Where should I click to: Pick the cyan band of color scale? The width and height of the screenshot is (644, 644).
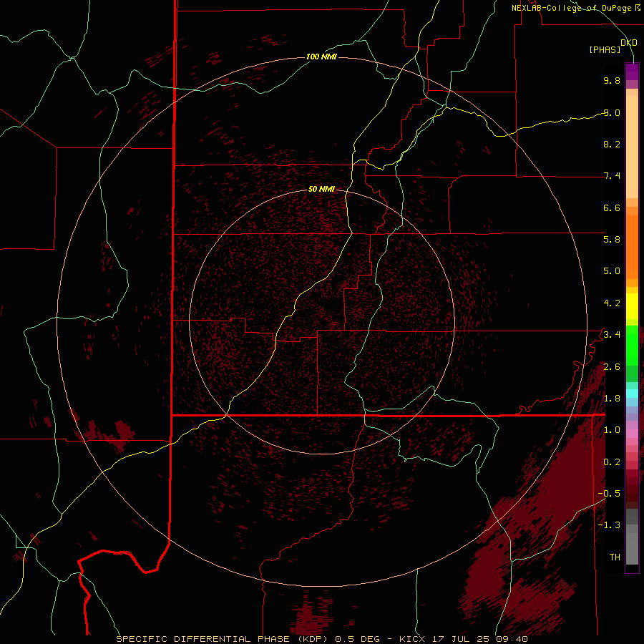click(x=632, y=393)
